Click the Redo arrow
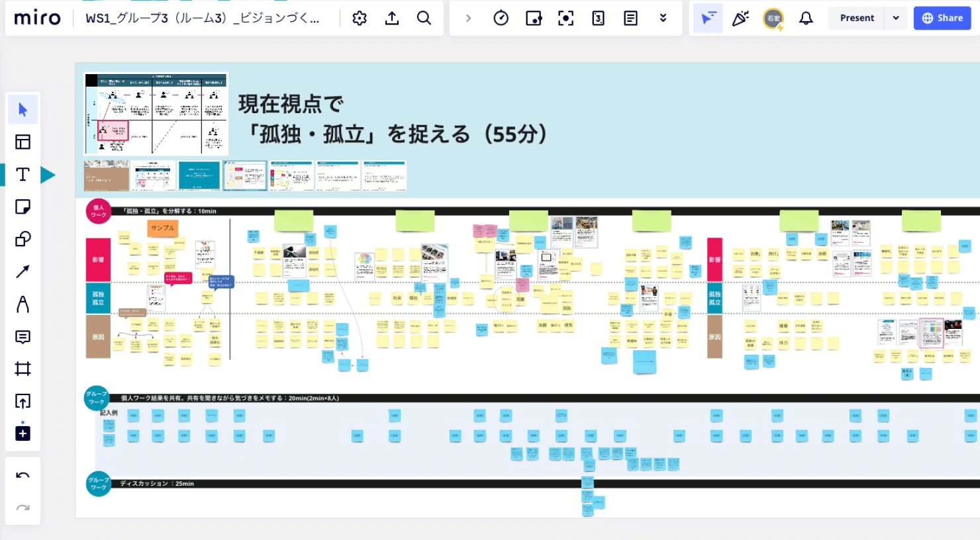980x540 pixels. [x=23, y=508]
